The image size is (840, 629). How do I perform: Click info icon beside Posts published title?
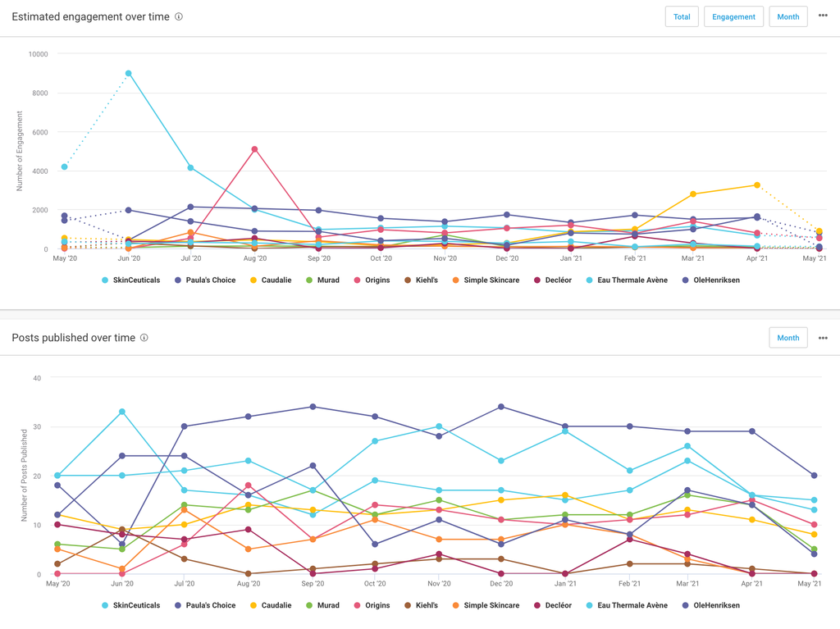pos(144,338)
